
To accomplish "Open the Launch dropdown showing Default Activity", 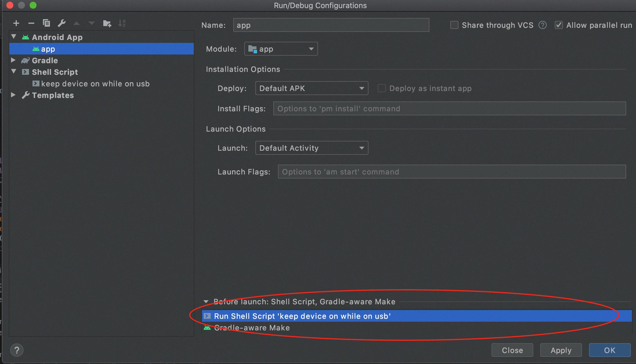I will (x=312, y=148).
